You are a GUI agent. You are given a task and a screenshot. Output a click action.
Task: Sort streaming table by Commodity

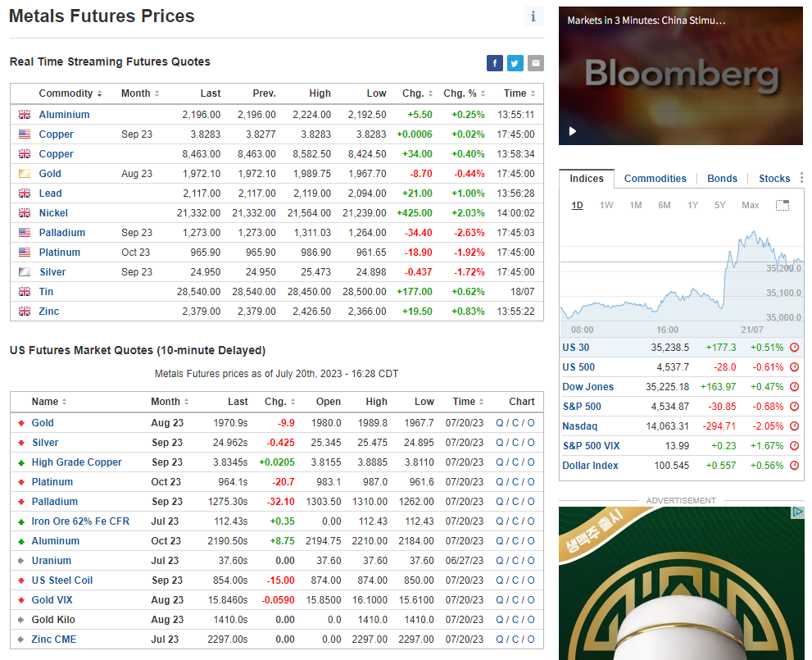coord(70,93)
